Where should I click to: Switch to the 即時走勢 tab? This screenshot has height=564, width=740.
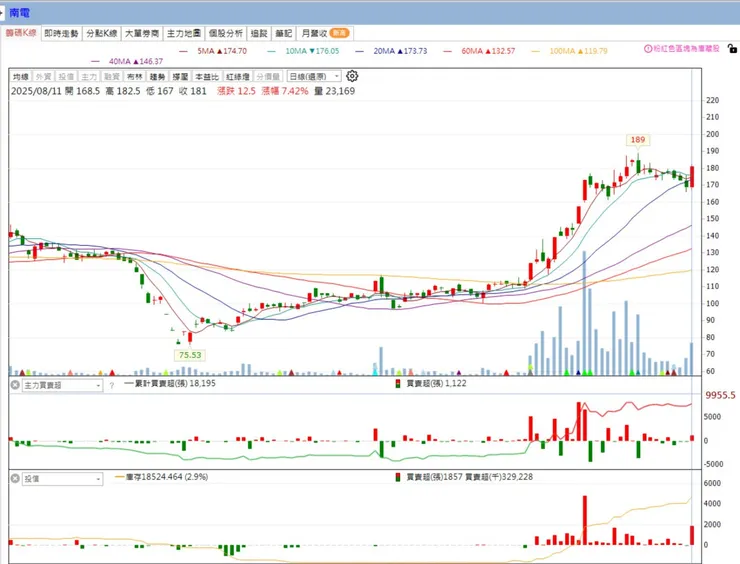(x=61, y=33)
